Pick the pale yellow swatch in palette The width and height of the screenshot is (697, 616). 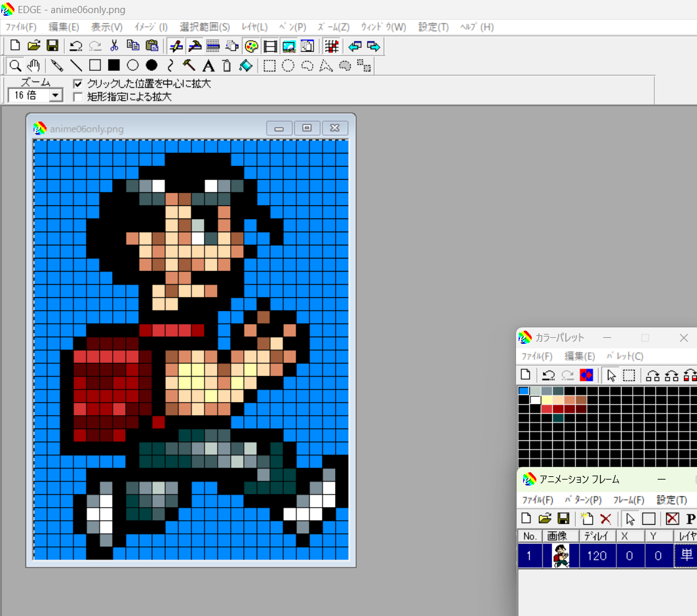point(547,400)
